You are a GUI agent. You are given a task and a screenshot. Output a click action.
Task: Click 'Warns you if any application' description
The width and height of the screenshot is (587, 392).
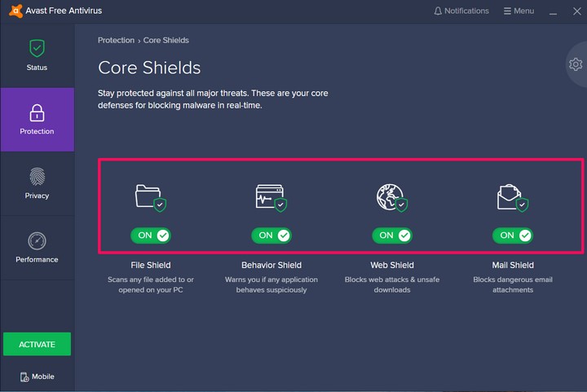[271, 284]
